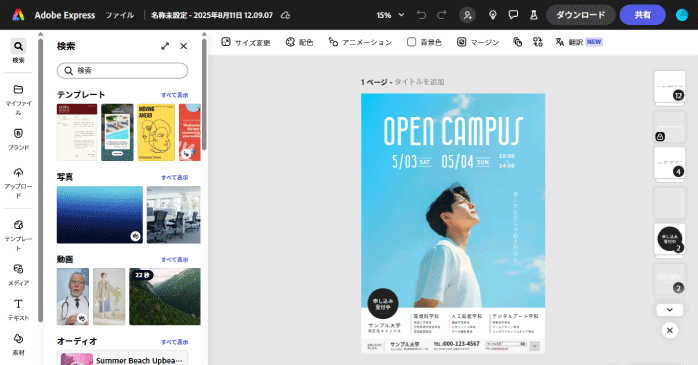Viewport: 698px width, 365px height.
Task: Open the ブランド brand panel
Action: (18, 139)
